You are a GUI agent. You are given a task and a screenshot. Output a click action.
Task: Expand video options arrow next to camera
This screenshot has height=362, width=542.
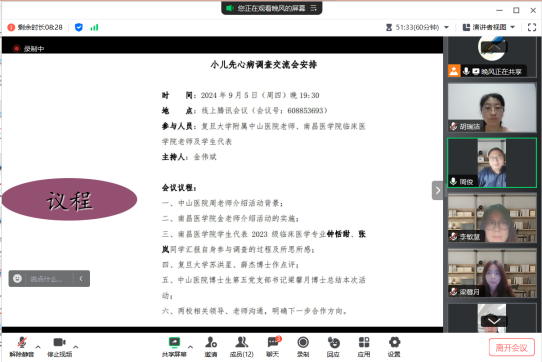[76, 346]
